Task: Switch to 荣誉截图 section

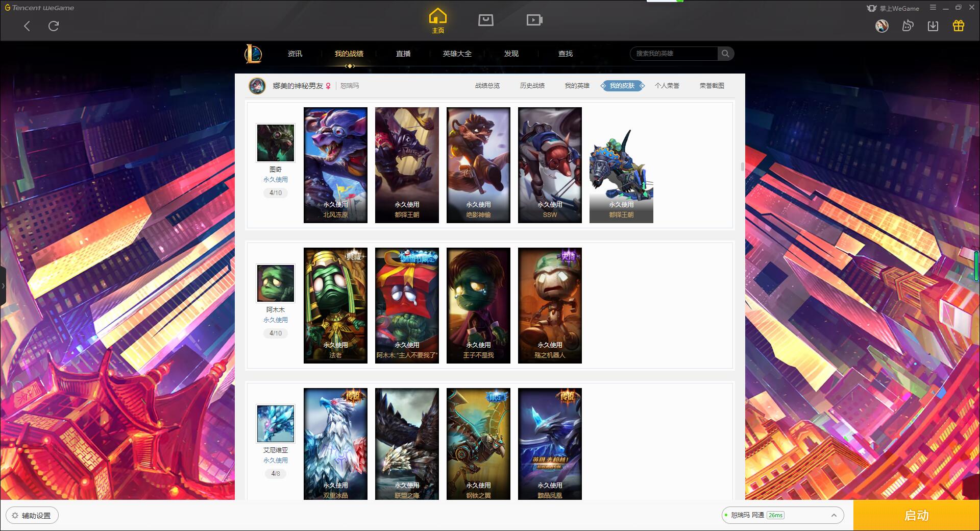Action: coord(712,86)
